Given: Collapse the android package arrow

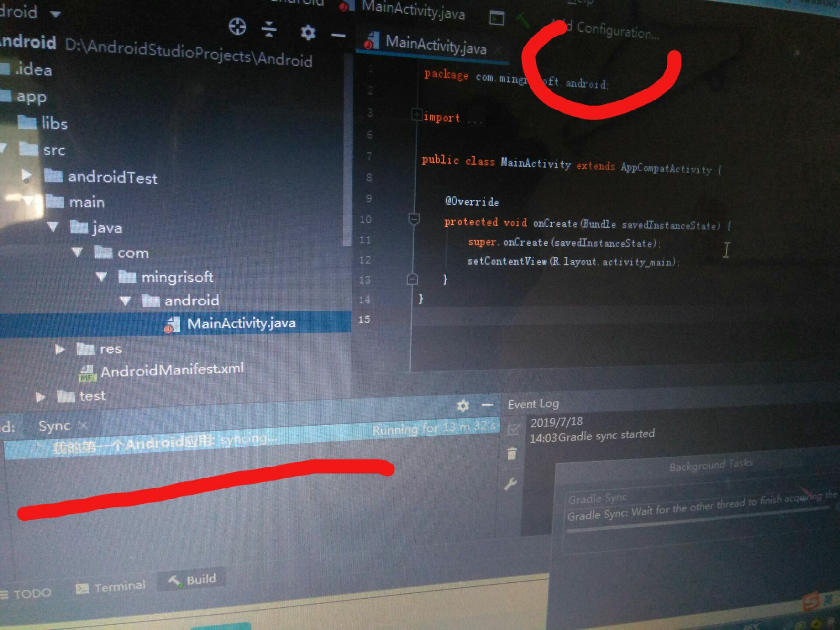Looking at the screenshot, I should tap(125, 301).
